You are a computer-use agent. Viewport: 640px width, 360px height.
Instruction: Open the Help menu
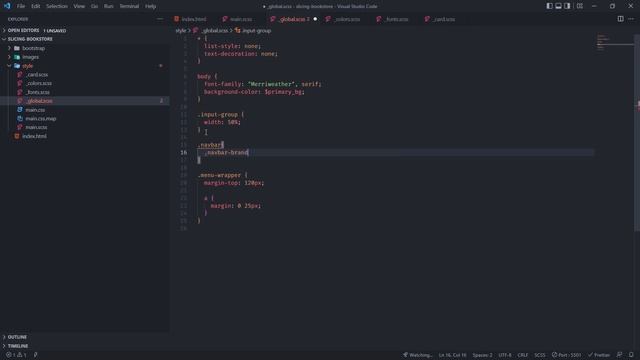[151, 6]
